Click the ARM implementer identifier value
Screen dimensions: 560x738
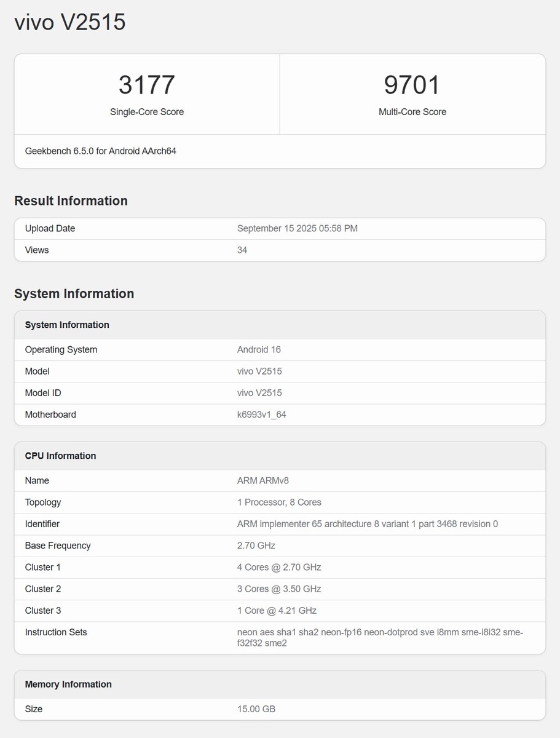pos(367,524)
